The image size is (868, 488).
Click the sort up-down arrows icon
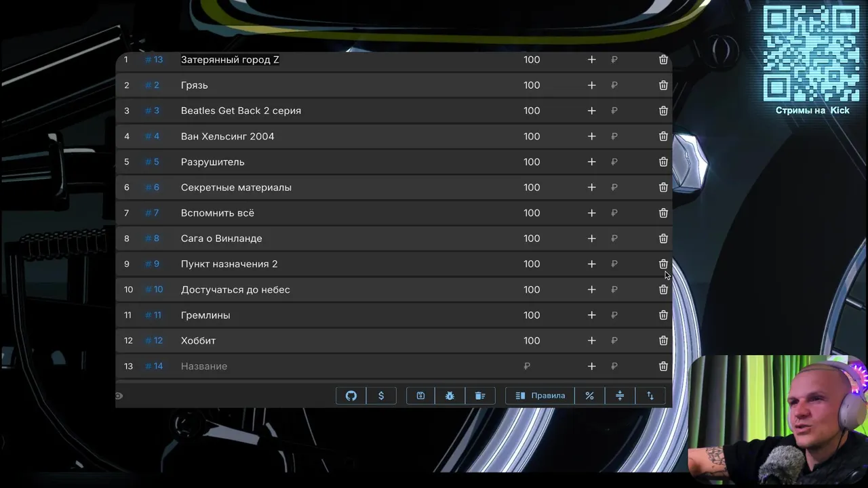click(650, 396)
